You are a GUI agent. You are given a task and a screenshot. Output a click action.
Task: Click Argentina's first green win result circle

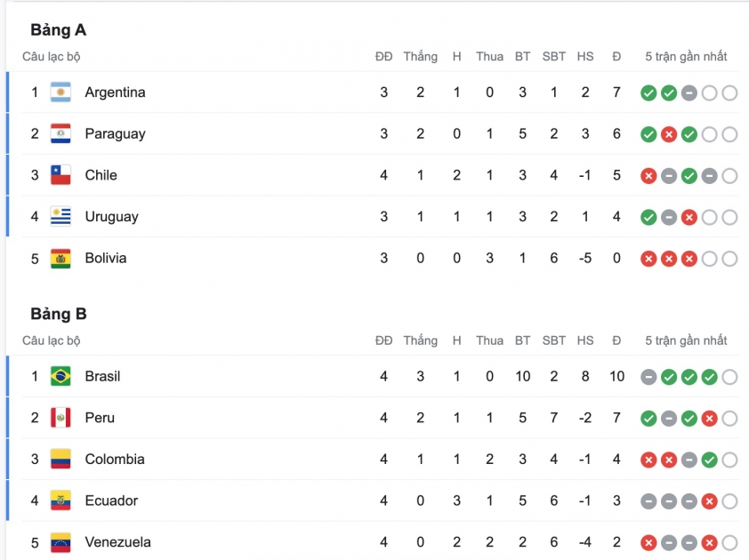tap(648, 92)
